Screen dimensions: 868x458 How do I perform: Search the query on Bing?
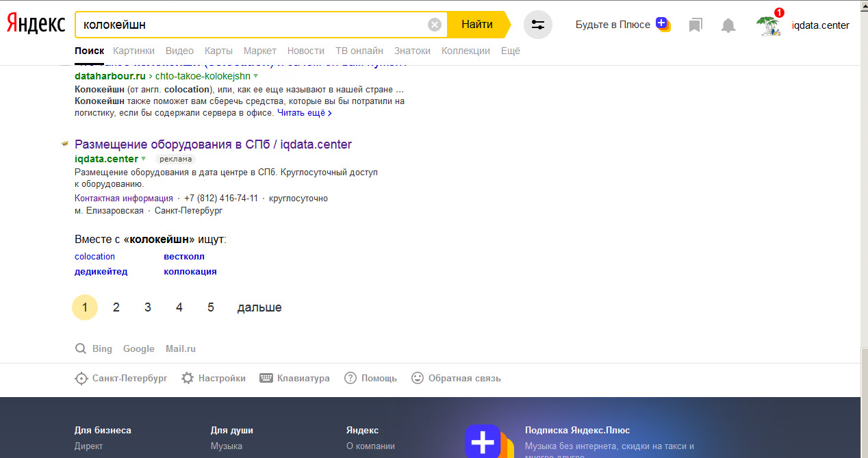coord(102,349)
